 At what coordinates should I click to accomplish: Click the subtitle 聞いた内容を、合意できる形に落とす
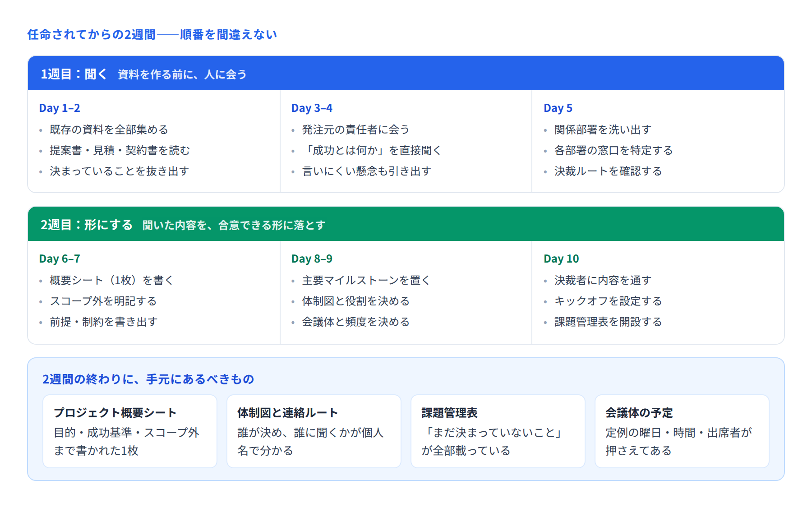click(x=234, y=225)
